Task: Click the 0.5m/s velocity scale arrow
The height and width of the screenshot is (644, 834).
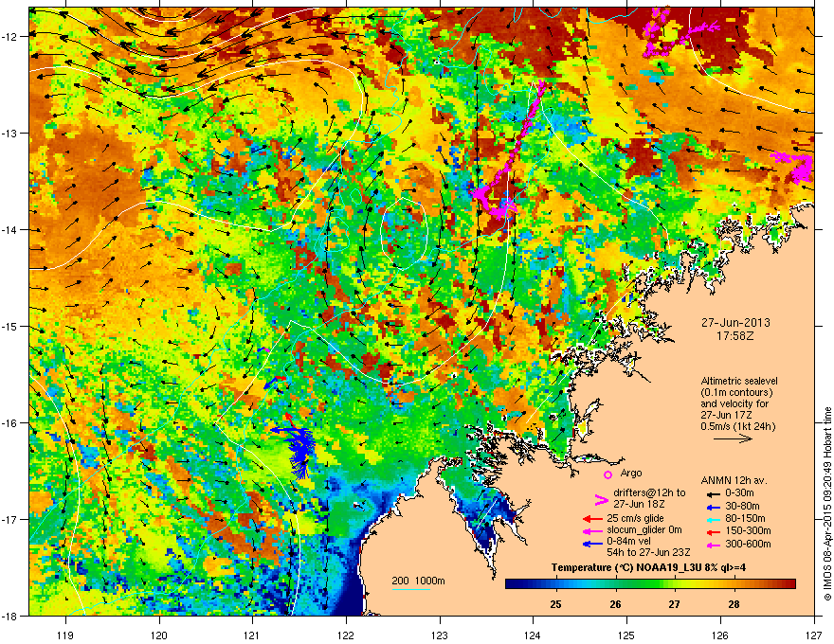Action: coord(733,438)
